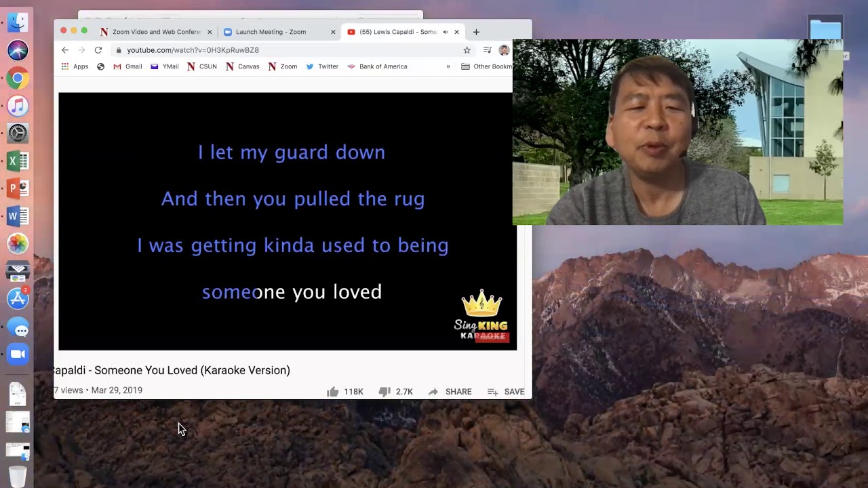Open the Photos app in Dock
This screenshot has height=488, width=868.
coord(18,244)
